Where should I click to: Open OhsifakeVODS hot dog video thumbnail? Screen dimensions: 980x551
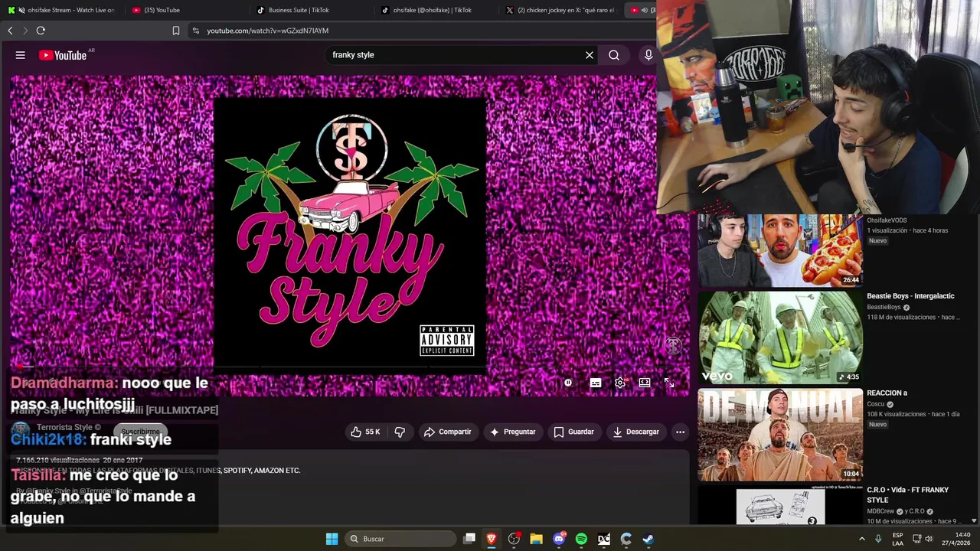[x=779, y=250]
